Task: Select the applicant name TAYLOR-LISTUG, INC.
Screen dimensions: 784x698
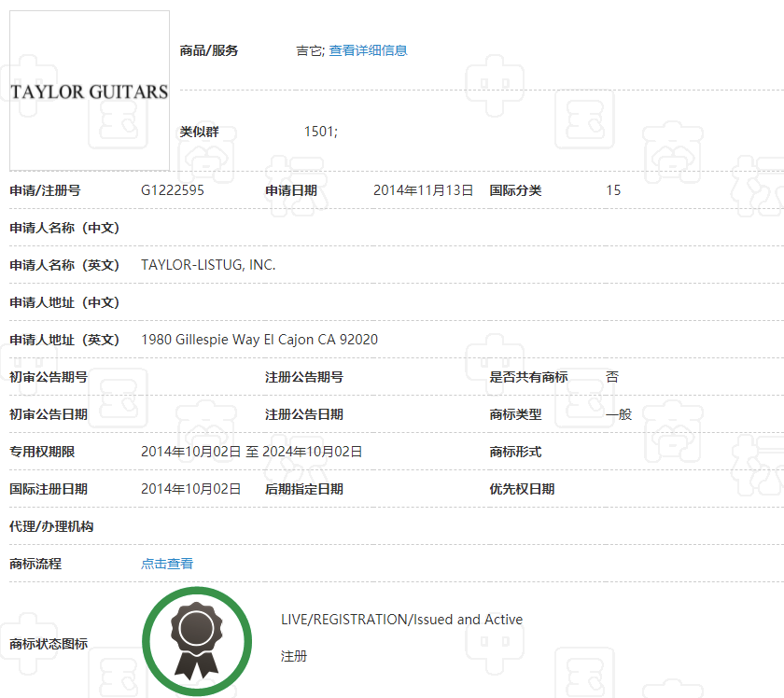Action: (208, 265)
